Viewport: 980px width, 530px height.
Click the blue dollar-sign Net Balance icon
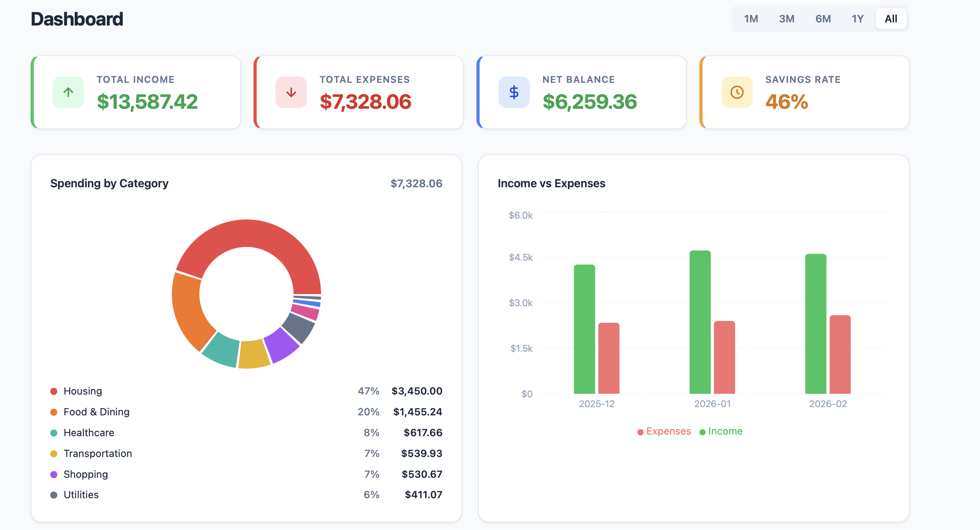(514, 92)
